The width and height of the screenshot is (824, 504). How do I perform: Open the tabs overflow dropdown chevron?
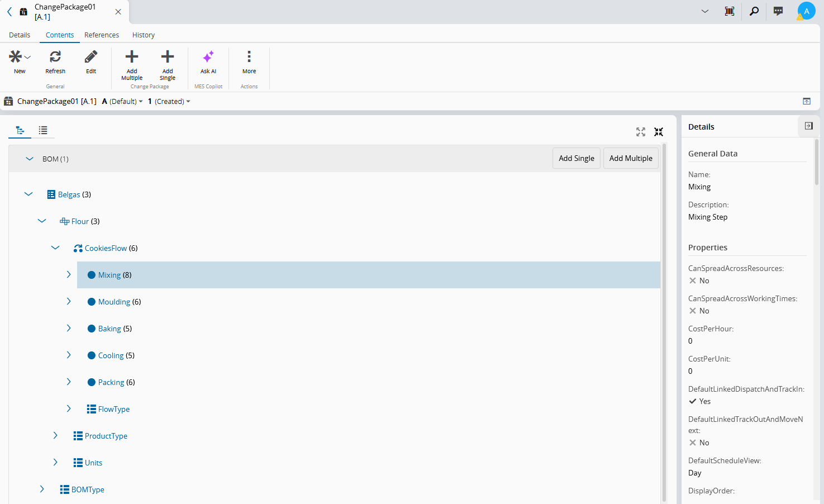click(x=705, y=11)
